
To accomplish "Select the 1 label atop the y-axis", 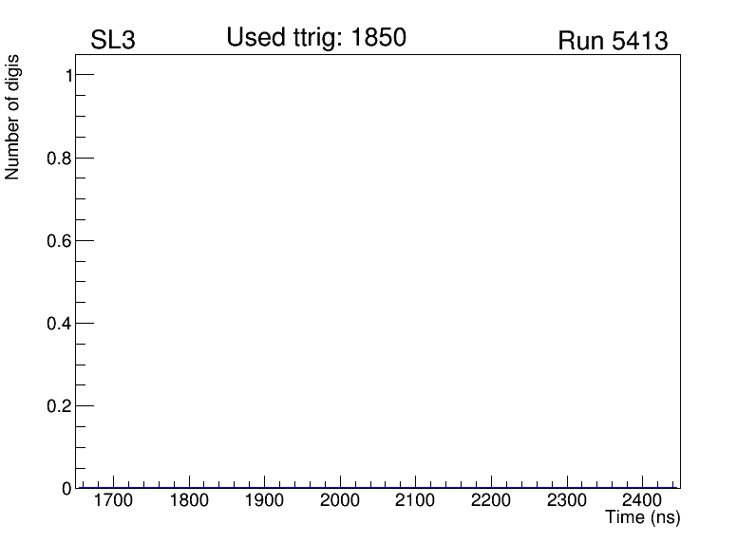I will pyautogui.click(x=66, y=76).
